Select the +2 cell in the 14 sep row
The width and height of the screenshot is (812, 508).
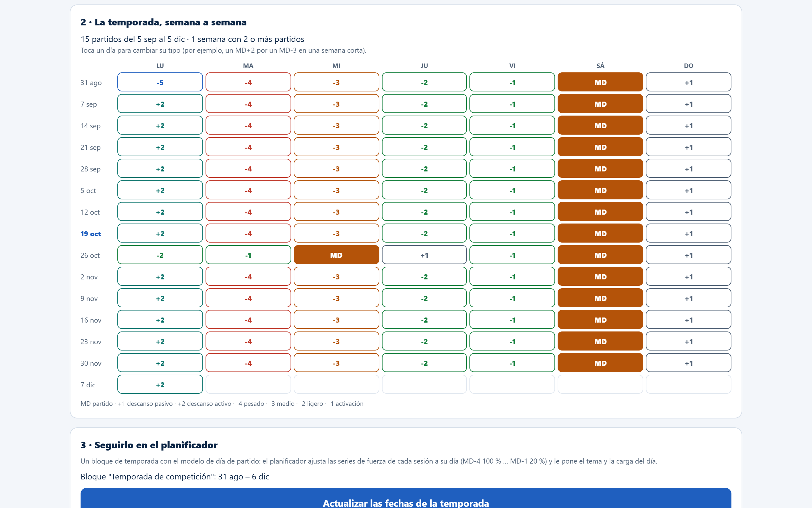160,125
